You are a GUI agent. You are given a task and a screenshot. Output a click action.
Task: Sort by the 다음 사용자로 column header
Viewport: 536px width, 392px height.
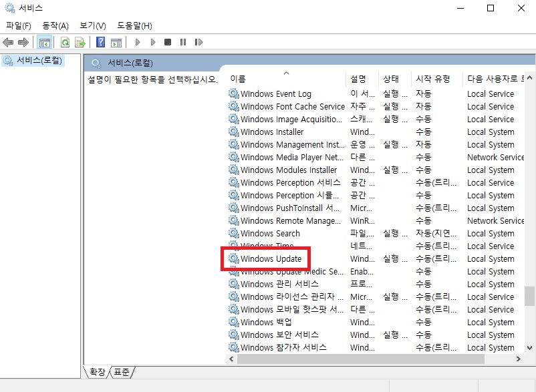click(494, 79)
